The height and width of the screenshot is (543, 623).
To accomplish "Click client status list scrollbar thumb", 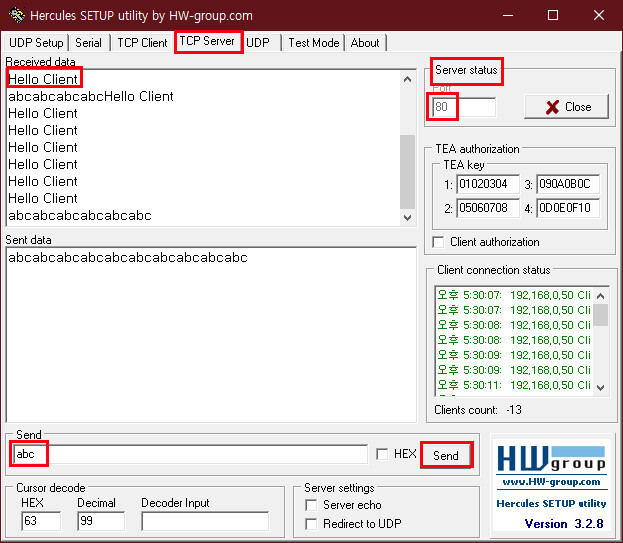I will tap(601, 315).
